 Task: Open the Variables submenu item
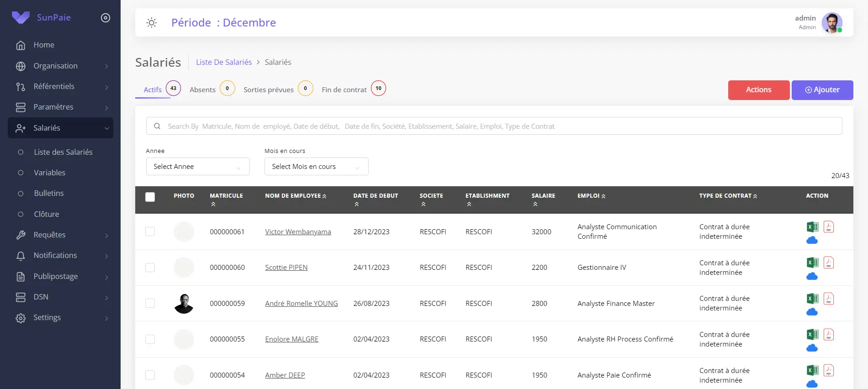(x=49, y=173)
